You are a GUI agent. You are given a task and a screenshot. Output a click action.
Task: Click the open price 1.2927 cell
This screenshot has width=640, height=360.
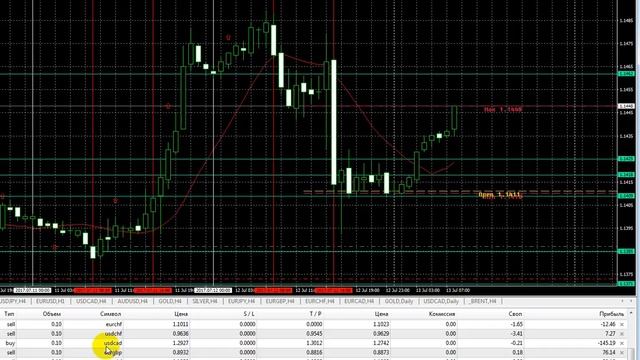[180, 343]
